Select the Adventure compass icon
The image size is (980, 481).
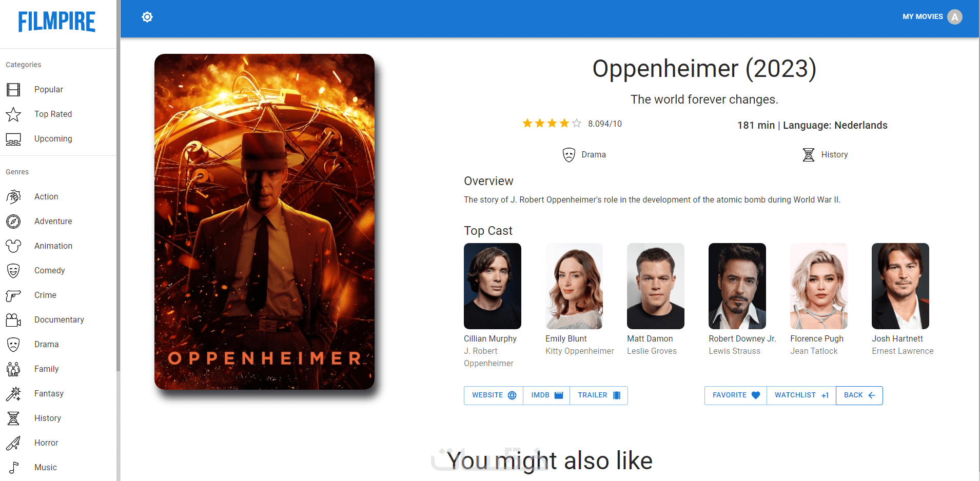(x=13, y=222)
